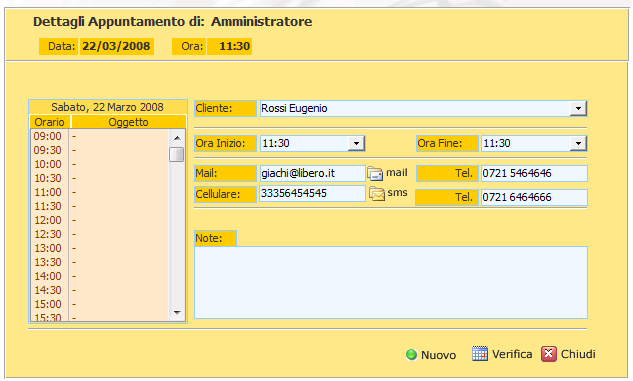Open the Ora Fine dropdown arrow
The image size is (633, 381).
pyautogui.click(x=578, y=143)
